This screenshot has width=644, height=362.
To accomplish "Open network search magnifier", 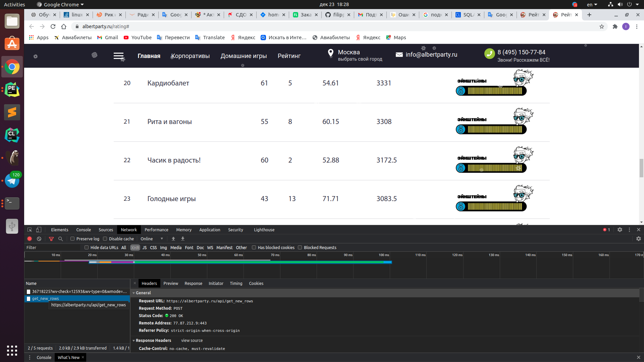I will (x=61, y=239).
